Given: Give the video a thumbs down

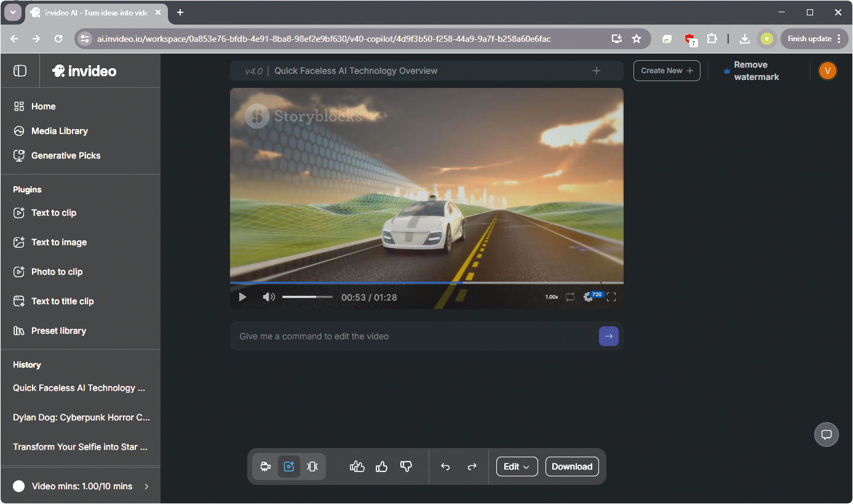Looking at the screenshot, I should tap(406, 467).
